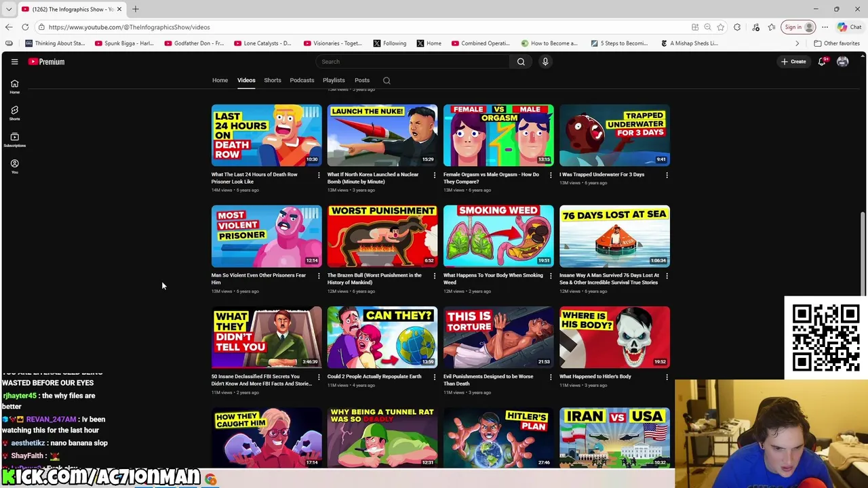The image size is (868, 488).
Task: Reload the page with the refresh icon
Action: [25, 27]
